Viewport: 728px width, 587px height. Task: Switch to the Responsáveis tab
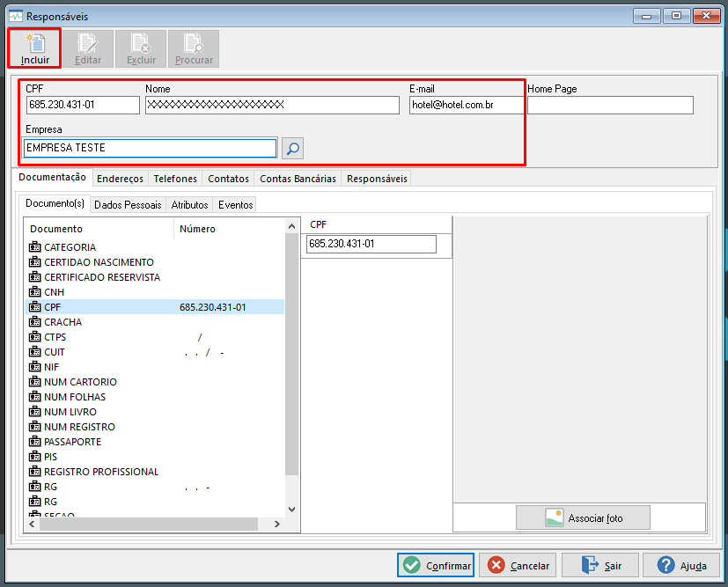(x=377, y=179)
